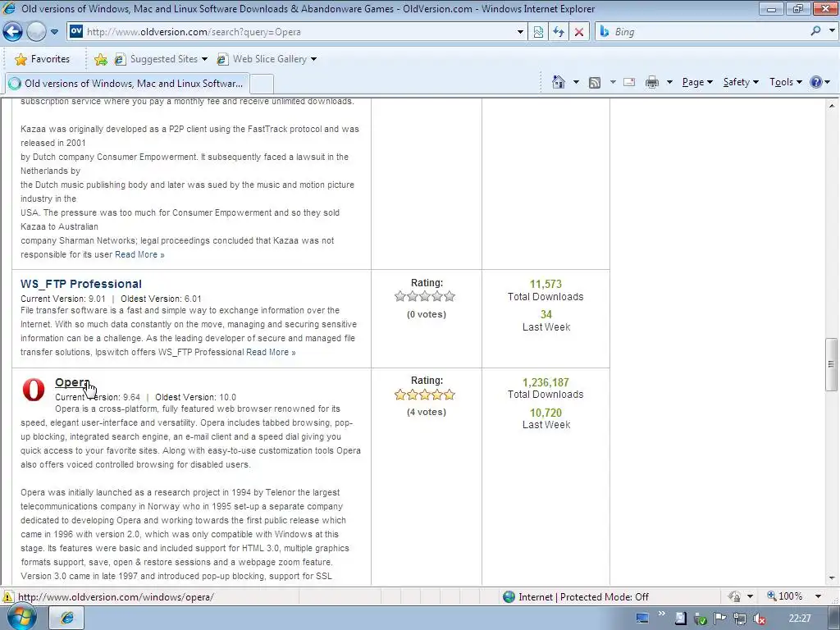Click the status bar privacy security icon
840x630 pixels.
point(734,597)
